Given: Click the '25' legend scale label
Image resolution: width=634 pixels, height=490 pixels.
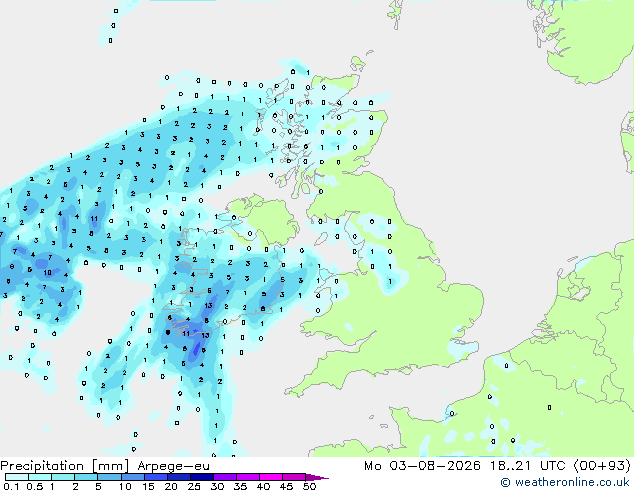Looking at the screenshot, I should (194, 486).
